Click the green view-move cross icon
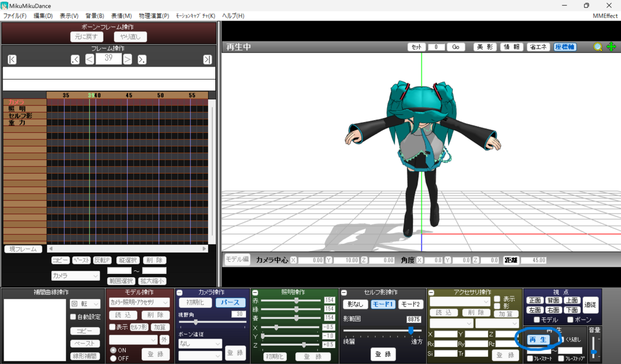621x364 pixels. (x=611, y=47)
